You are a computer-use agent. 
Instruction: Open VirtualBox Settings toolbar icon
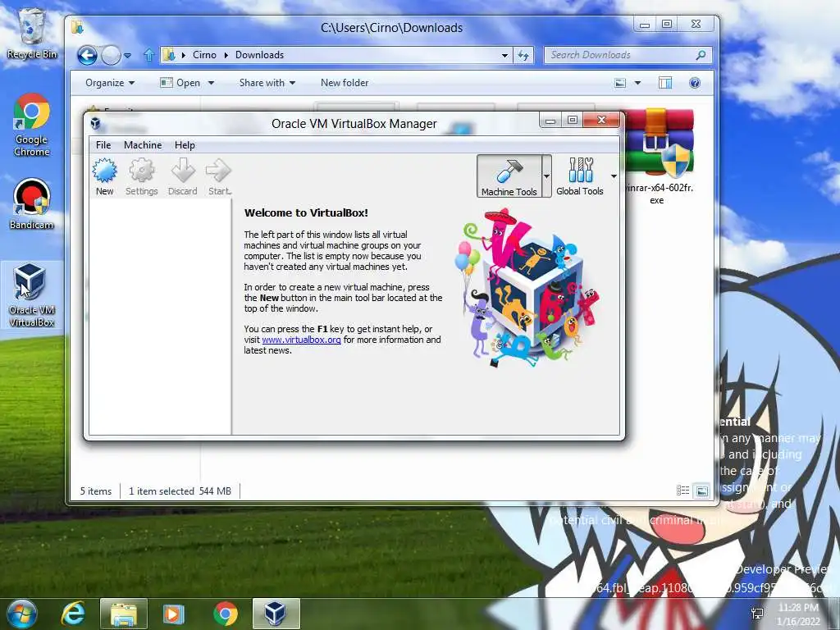click(141, 177)
